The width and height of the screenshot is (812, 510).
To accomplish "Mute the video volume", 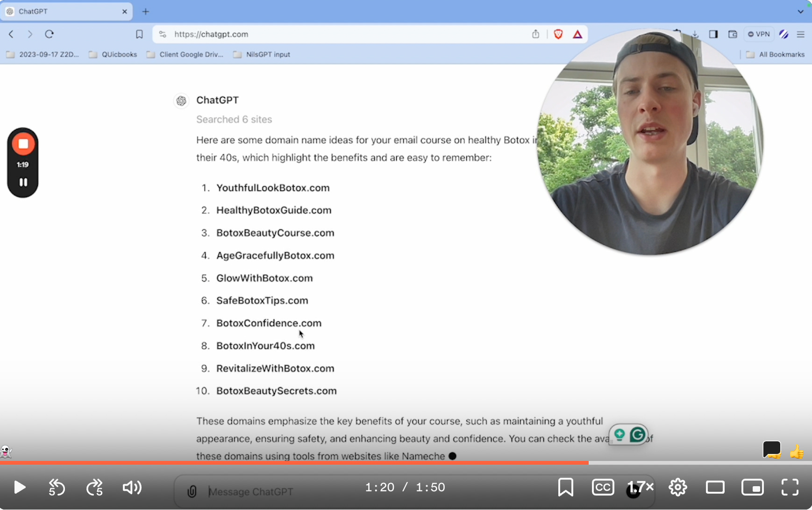I will click(x=132, y=488).
